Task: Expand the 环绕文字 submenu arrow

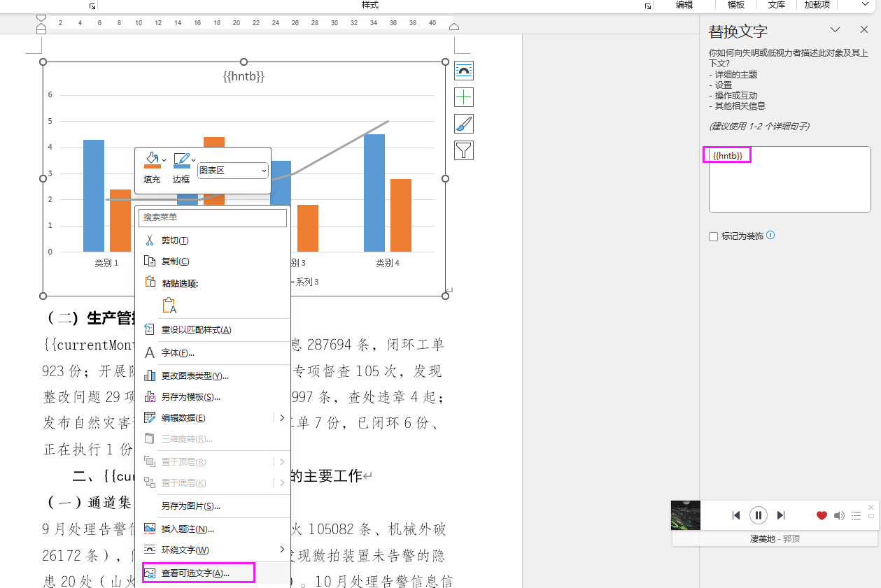Action: (282, 550)
